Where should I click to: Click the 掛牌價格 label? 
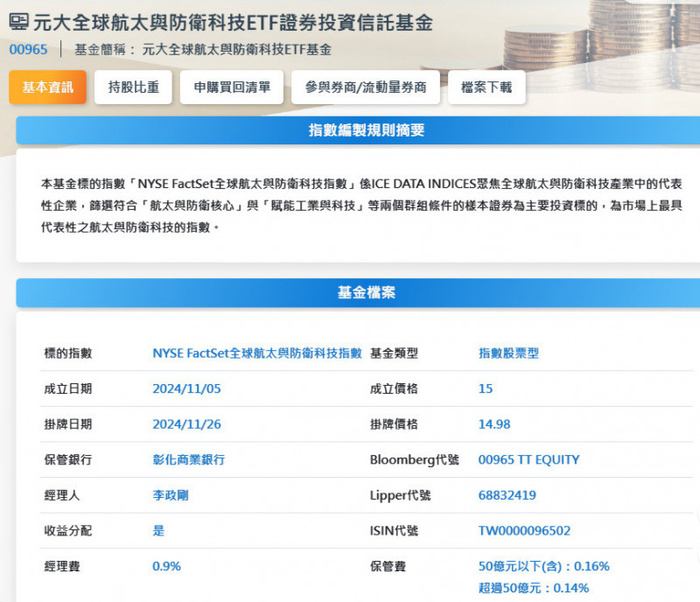point(394,424)
